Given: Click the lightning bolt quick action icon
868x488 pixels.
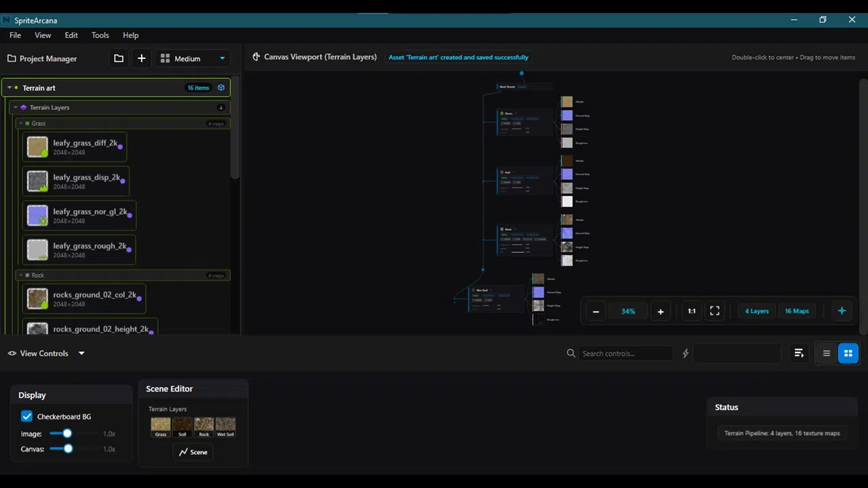Looking at the screenshot, I should (x=686, y=353).
